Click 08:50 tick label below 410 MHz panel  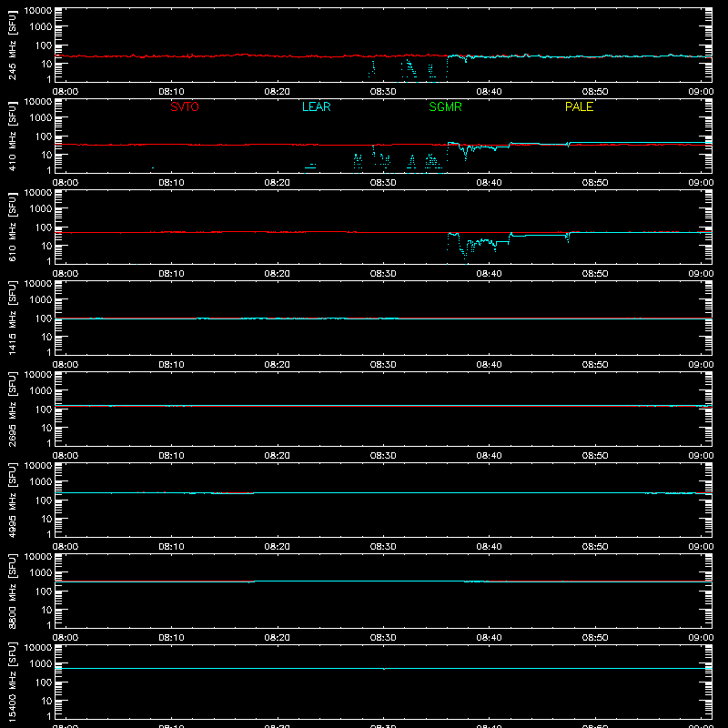595,183
